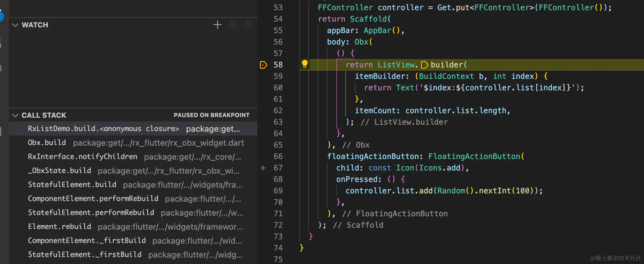The height and width of the screenshot is (264, 644).
Task: Select RxInterface.notifyChildren stack frame
Action: pyautogui.click(x=133, y=156)
